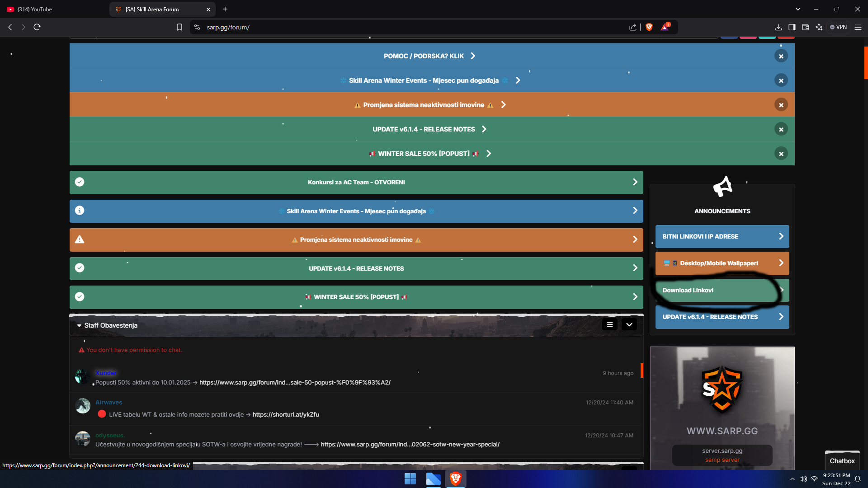Open site settings icon in address bar
Image resolution: width=868 pixels, height=488 pixels.
[x=197, y=27]
